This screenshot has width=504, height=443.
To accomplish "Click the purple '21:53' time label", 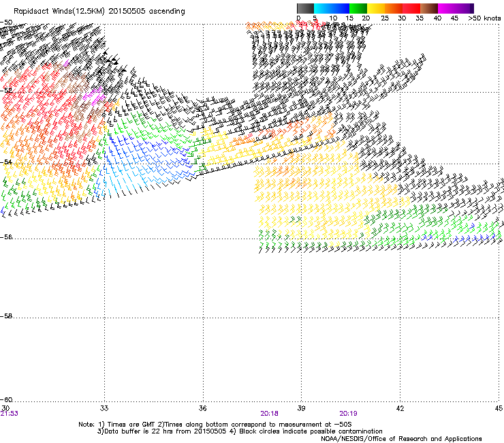I will tap(10, 414).
